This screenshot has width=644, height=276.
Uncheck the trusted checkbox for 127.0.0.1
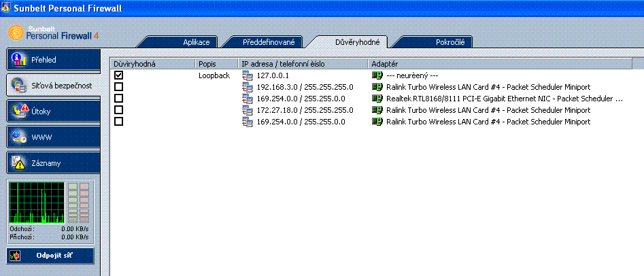118,75
